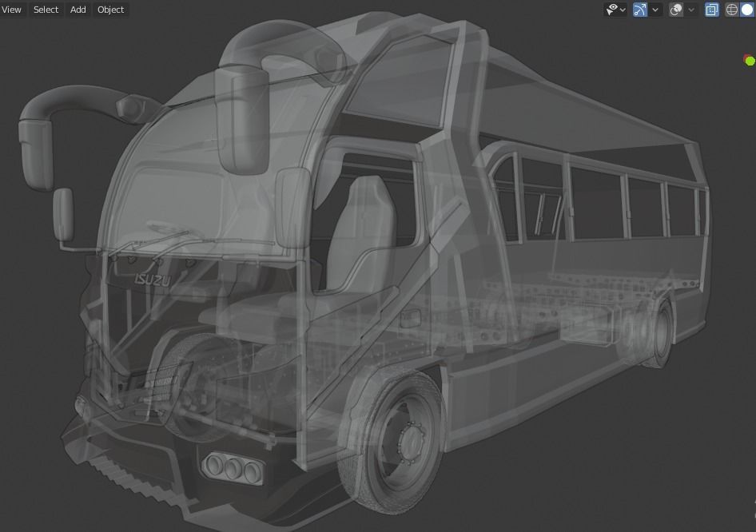Open the Add menu
The image size is (756, 532).
point(77,9)
